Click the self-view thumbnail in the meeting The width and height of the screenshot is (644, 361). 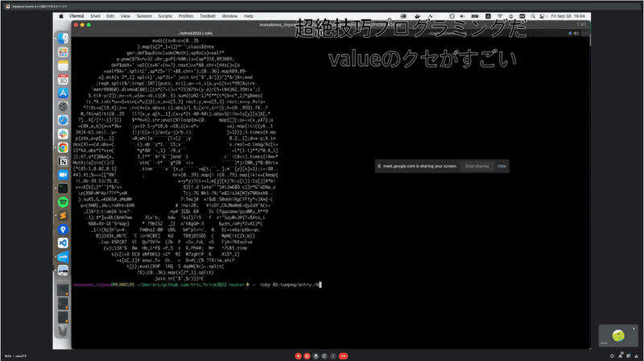click(x=618, y=335)
